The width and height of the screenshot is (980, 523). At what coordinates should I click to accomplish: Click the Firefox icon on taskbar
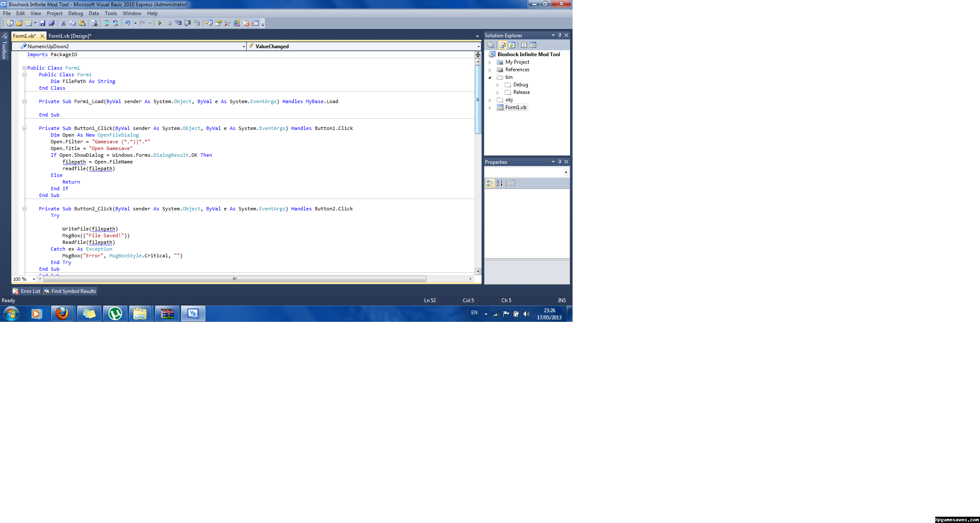(62, 313)
